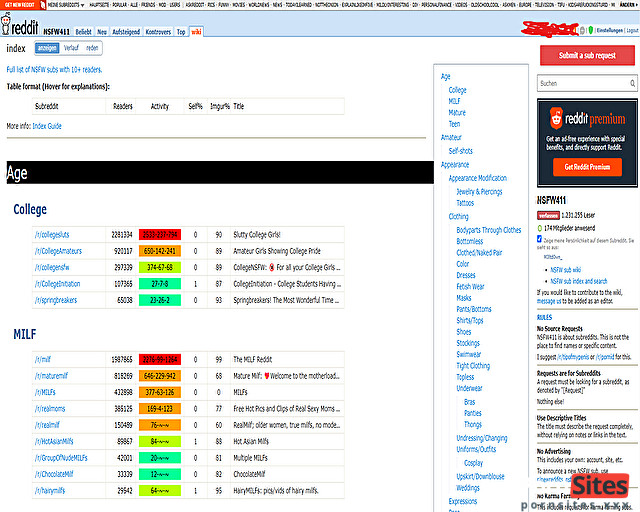Jump to Clothing in contents list
This screenshot has width=640, height=512.
pos(458,216)
